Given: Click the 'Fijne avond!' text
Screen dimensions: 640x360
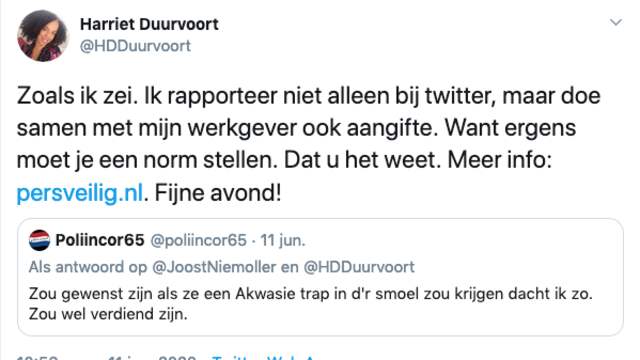Looking at the screenshot, I should (x=218, y=193).
